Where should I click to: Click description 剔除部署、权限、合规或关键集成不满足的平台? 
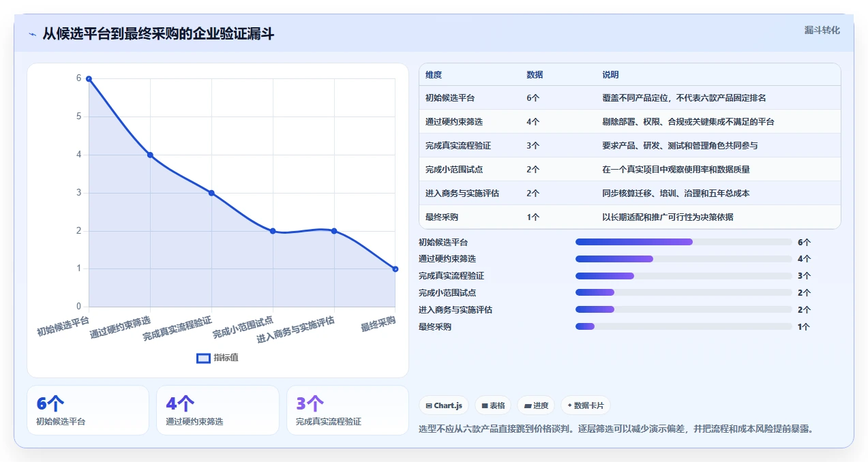[688, 122]
